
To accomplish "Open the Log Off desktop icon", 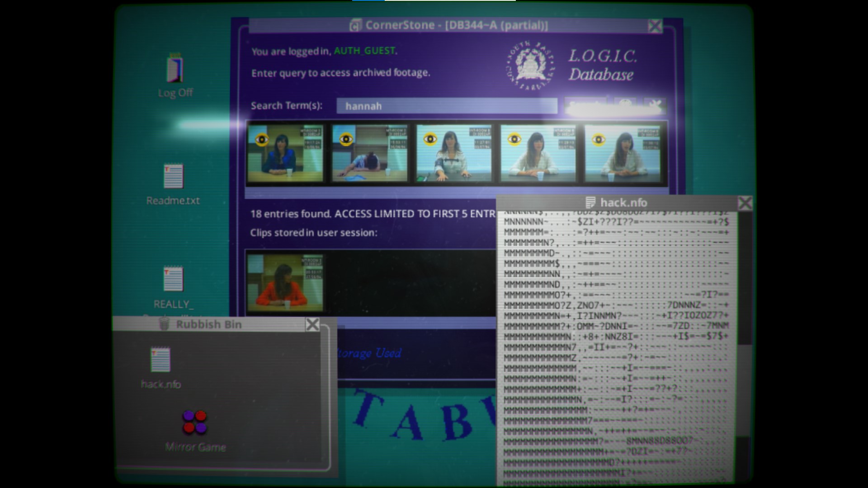I will tap(175, 71).
